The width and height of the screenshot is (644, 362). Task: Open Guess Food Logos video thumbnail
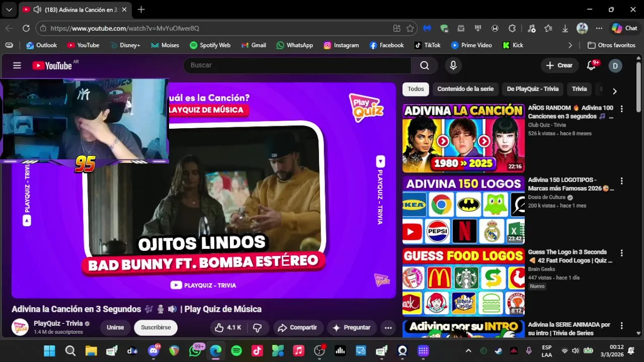463,282
